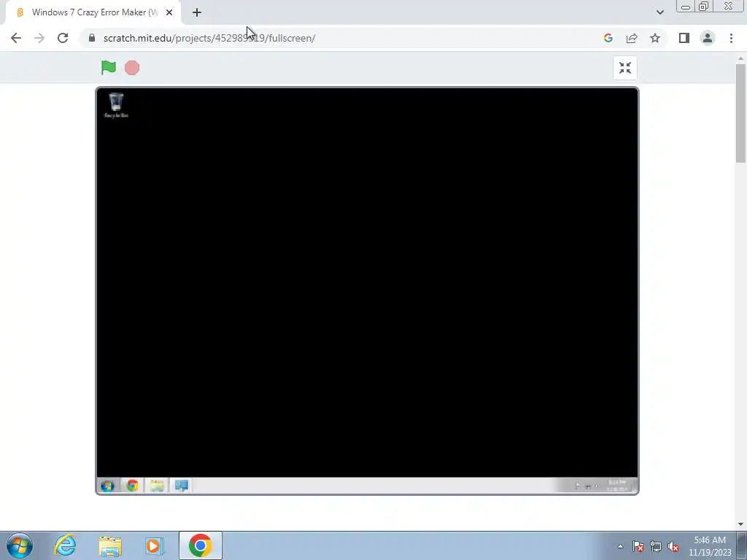Open the network status tray icon

(x=656, y=546)
